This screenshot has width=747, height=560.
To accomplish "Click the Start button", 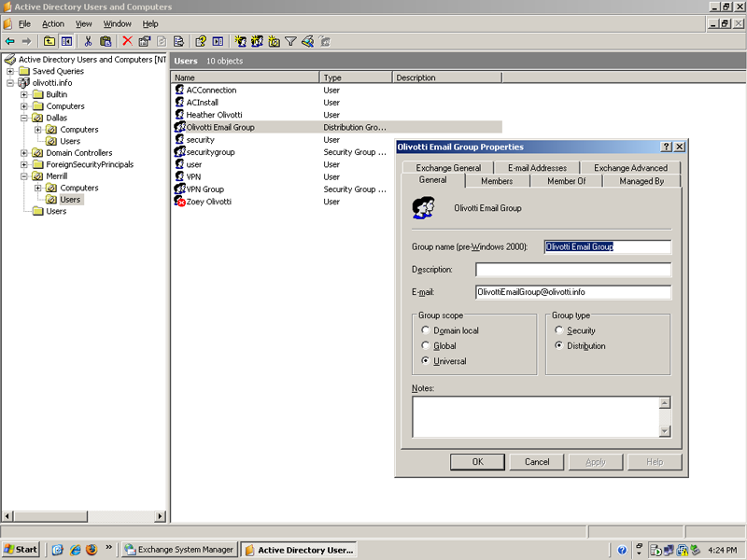I will pyautogui.click(x=21, y=550).
